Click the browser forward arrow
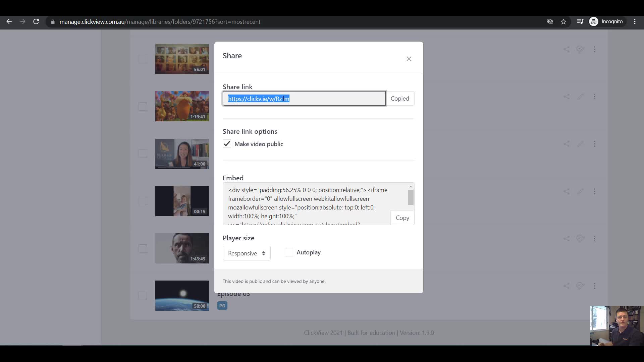This screenshot has width=644, height=362. pyautogui.click(x=22, y=21)
